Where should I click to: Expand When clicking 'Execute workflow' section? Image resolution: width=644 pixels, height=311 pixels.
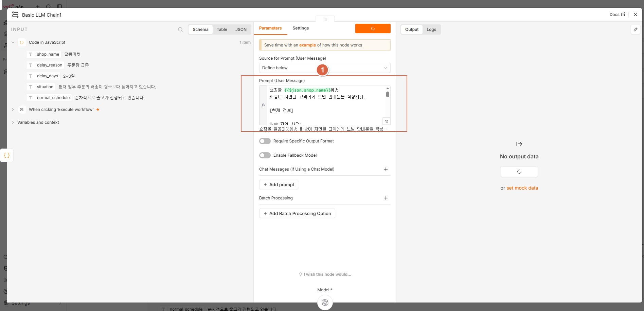pyautogui.click(x=13, y=110)
